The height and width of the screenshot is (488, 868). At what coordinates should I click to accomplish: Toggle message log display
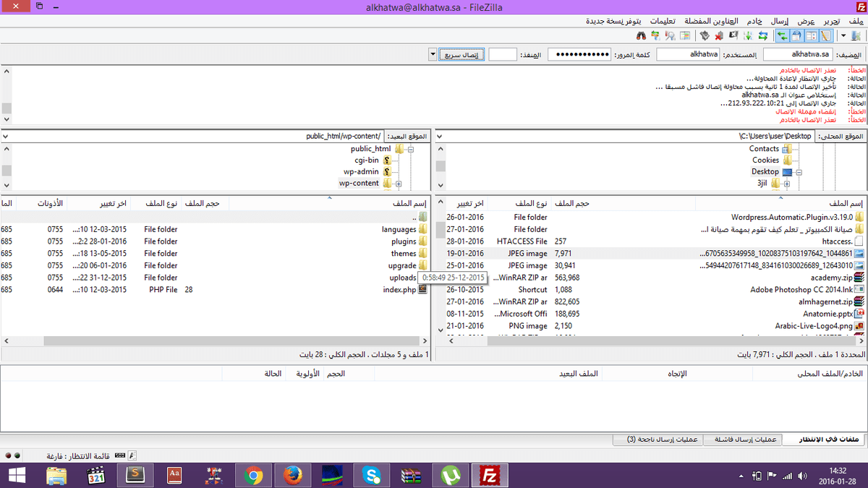[x=825, y=35]
